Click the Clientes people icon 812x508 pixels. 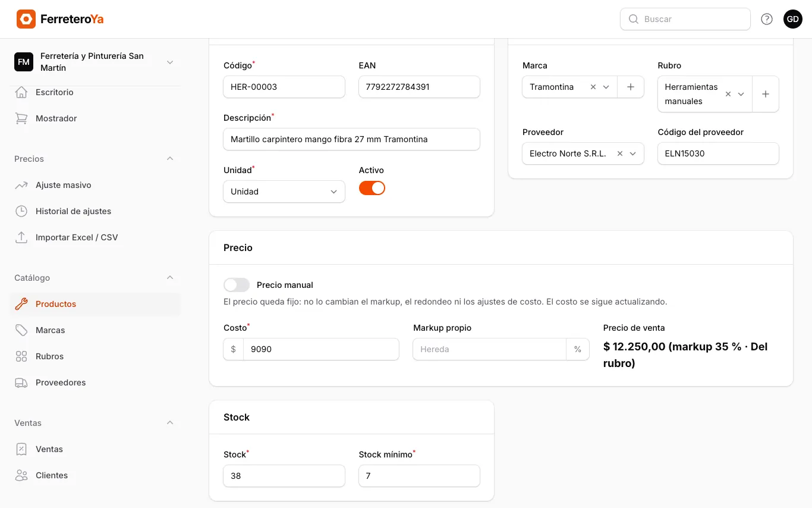tap(21, 475)
